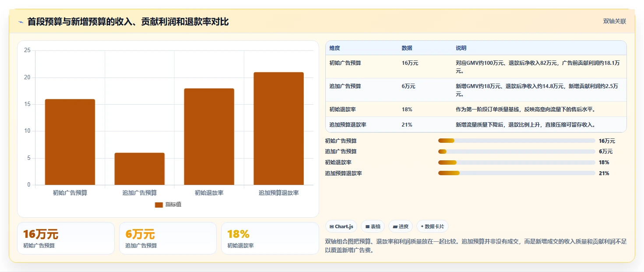Click the 初始广告预算 progress bar
The image size is (644, 272).
click(517, 141)
